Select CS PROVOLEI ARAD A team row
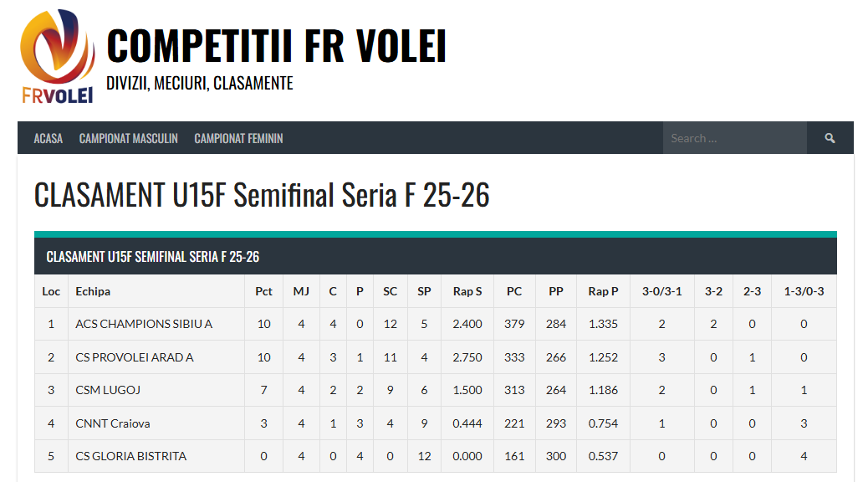Image resolution: width=868 pixels, height=482 pixels. coord(135,357)
